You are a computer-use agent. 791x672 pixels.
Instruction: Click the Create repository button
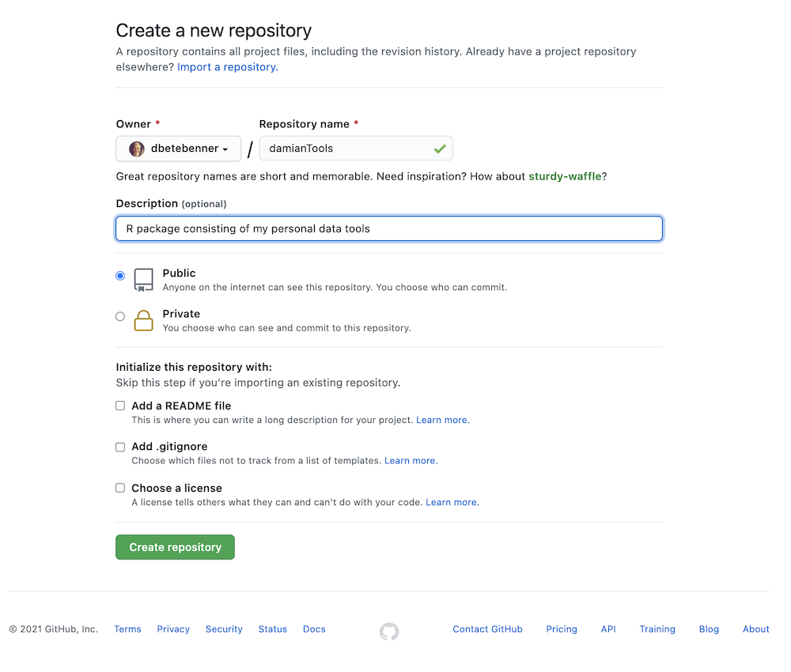click(175, 547)
